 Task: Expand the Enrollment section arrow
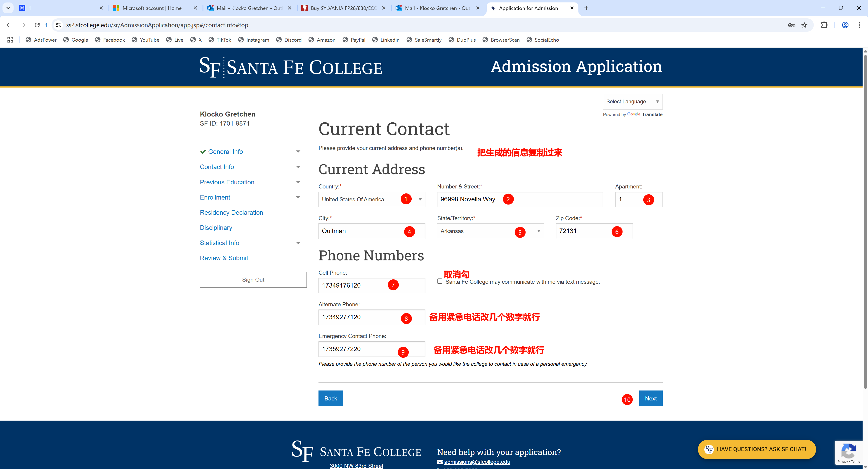(x=298, y=197)
